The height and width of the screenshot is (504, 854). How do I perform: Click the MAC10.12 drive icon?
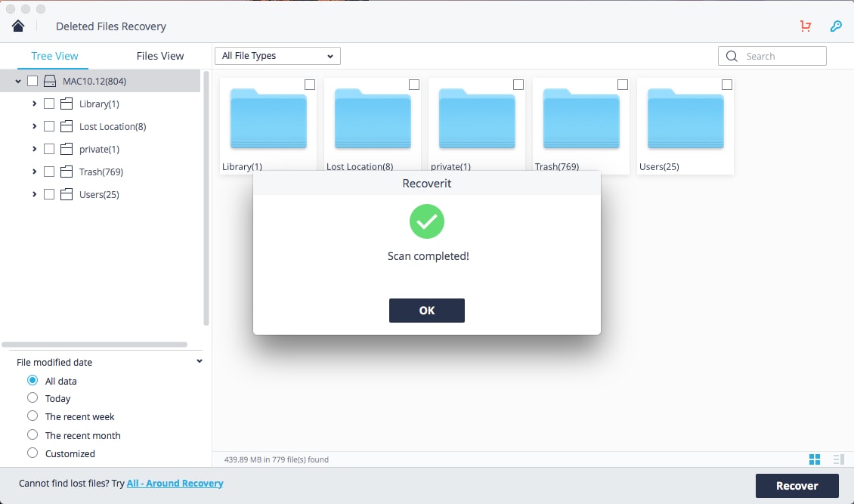click(x=50, y=81)
